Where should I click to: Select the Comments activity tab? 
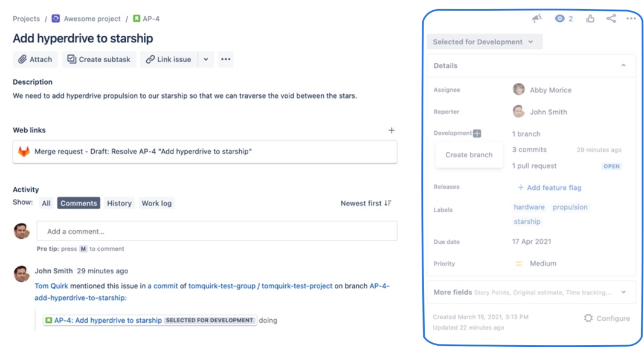pyautogui.click(x=79, y=203)
